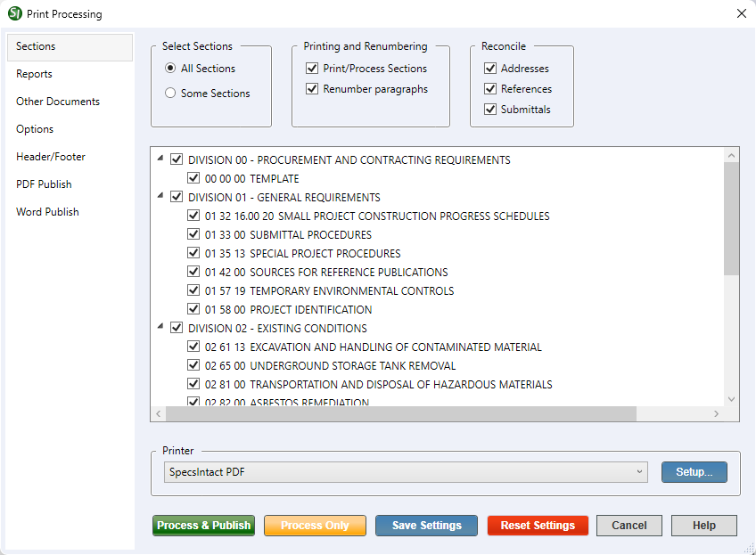Collapse the DIVISION 01 tree node
The height and width of the screenshot is (555, 756).
(160, 196)
